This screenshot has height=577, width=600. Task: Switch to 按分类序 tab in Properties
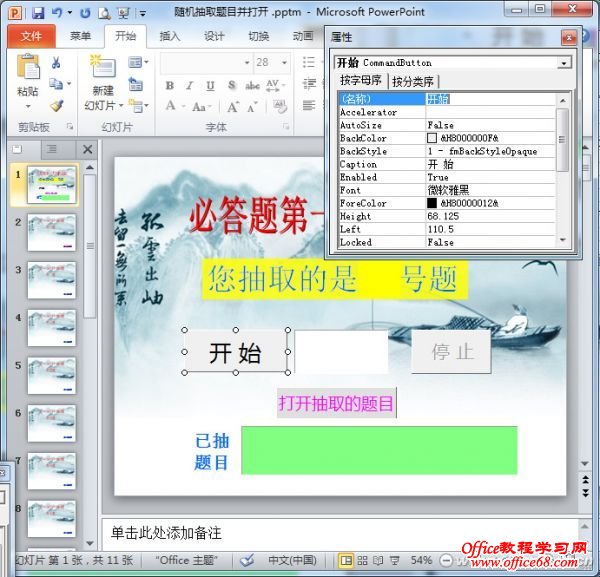[413, 82]
